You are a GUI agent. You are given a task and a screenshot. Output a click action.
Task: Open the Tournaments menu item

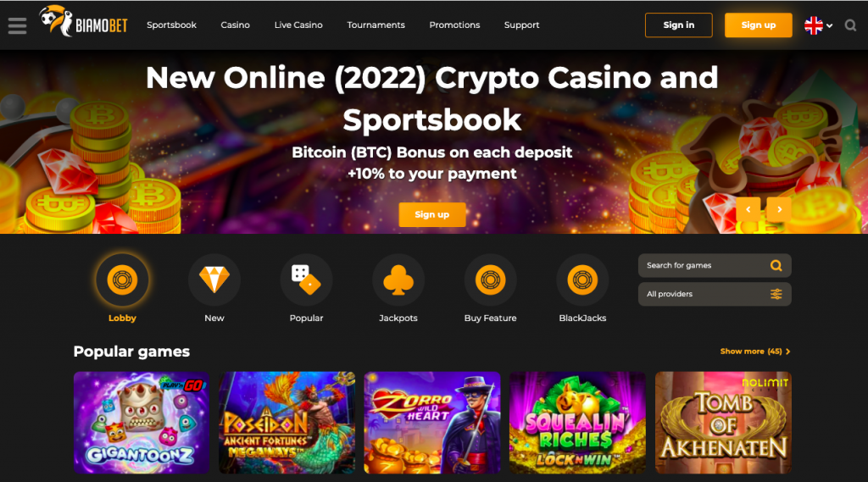pos(376,25)
